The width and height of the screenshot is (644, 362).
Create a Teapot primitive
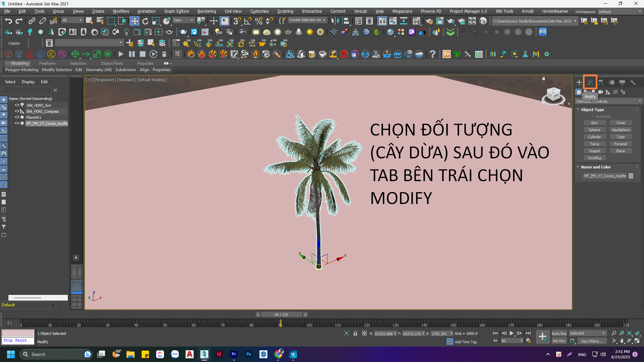tap(594, 151)
